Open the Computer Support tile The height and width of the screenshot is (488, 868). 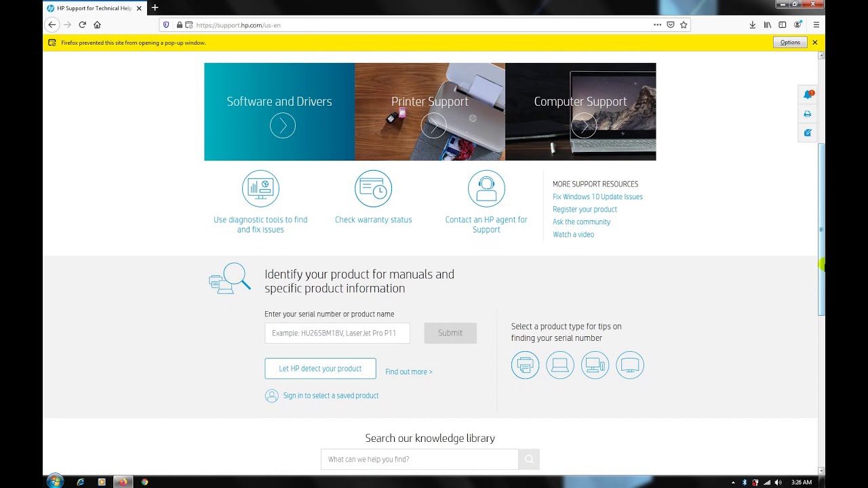(x=580, y=112)
